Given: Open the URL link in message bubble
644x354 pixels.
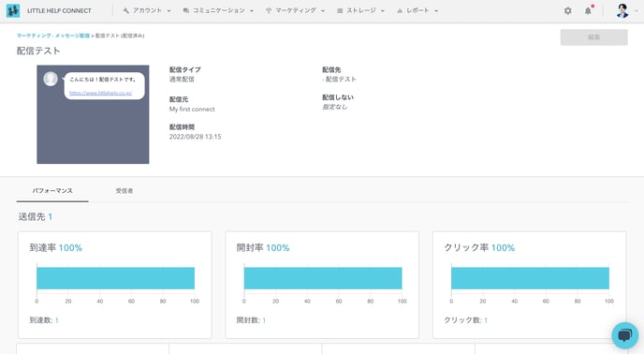Looking at the screenshot, I should click(x=101, y=93).
